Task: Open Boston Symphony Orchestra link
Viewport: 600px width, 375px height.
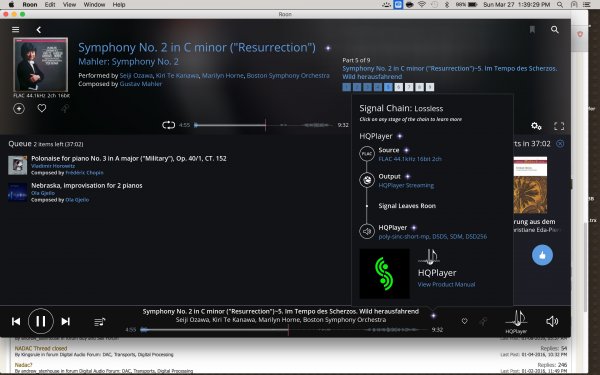Action: tap(288, 75)
